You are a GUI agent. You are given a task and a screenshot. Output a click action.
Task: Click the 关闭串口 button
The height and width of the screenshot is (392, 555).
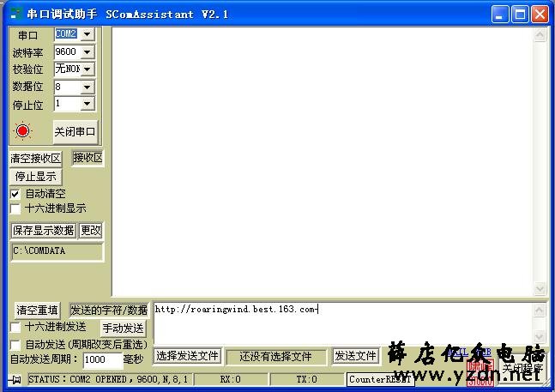pos(75,132)
